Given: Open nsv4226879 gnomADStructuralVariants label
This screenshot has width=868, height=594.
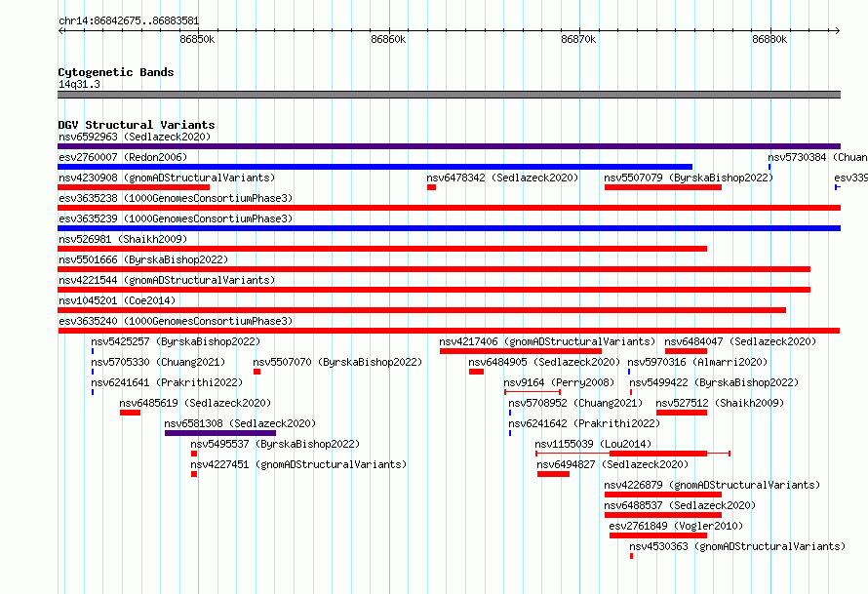Looking at the screenshot, I should 712,485.
